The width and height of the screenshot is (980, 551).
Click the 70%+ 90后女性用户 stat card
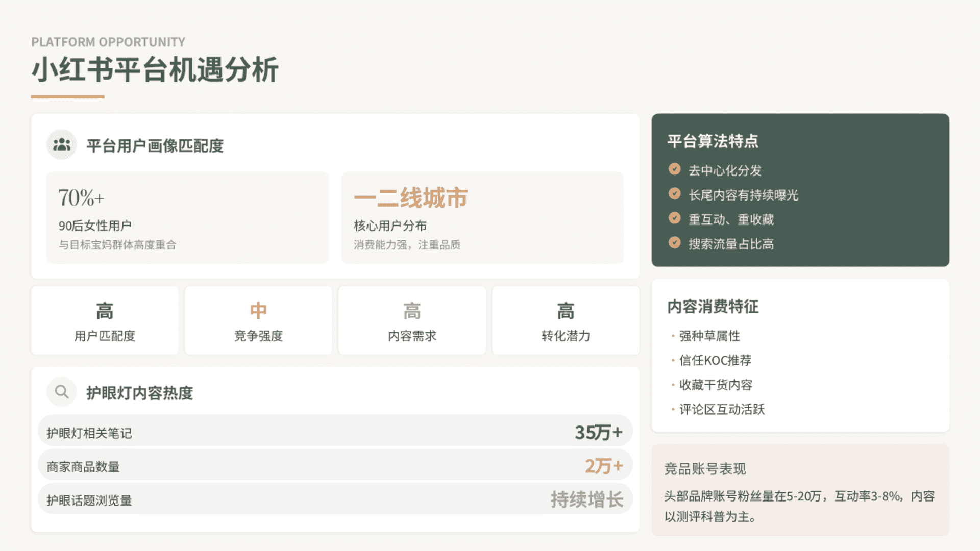tap(187, 218)
